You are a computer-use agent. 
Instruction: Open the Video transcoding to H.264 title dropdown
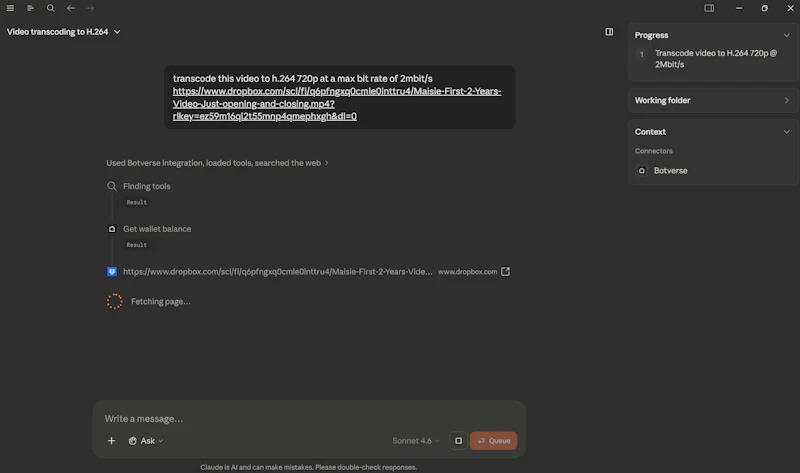[64, 32]
